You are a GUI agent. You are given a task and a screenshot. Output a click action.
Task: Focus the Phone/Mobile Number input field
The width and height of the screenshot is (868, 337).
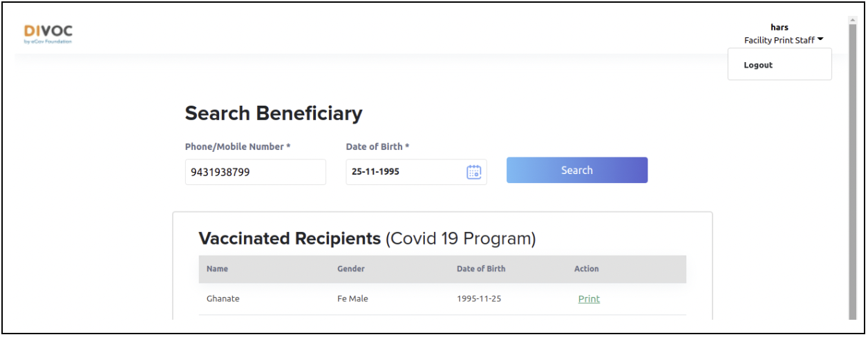pos(255,172)
